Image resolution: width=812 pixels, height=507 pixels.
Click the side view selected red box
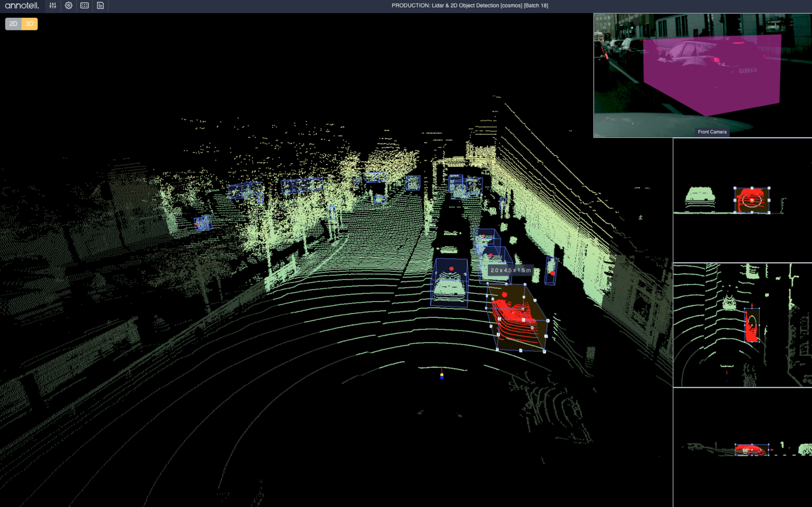click(x=752, y=450)
